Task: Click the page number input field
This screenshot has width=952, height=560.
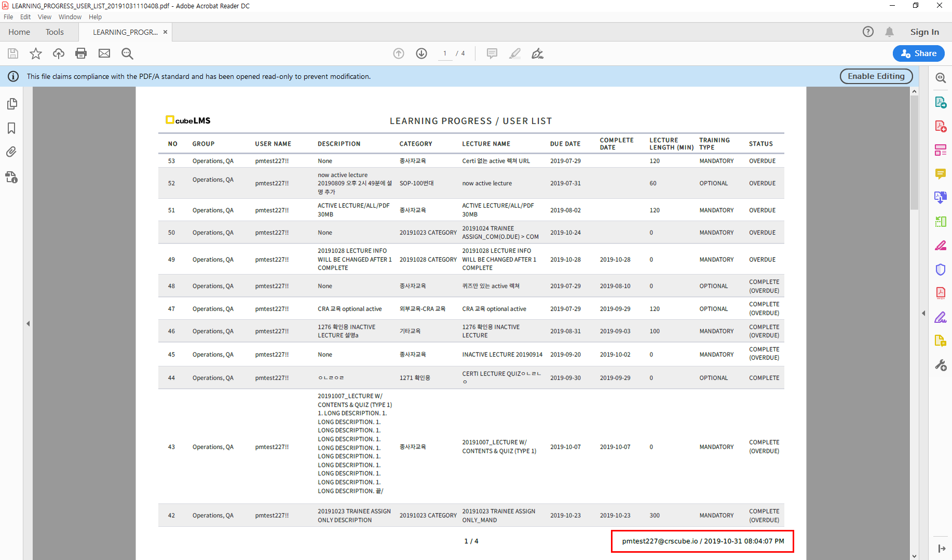Action: 445,53
